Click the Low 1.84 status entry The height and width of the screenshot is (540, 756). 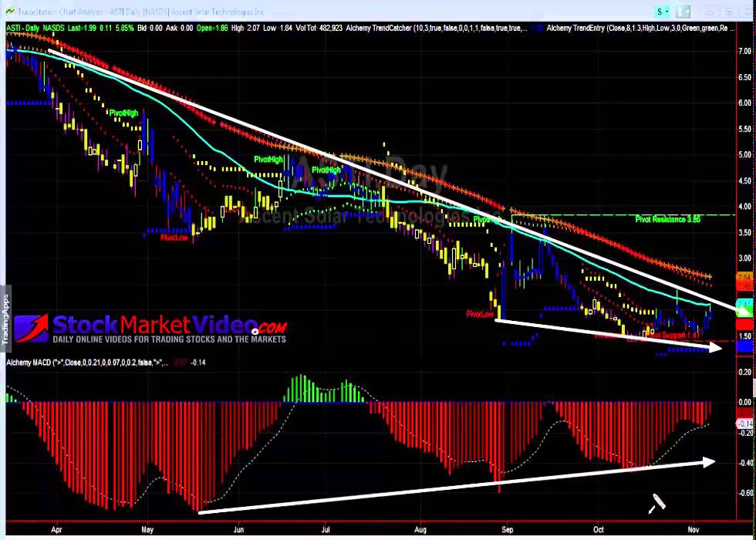pos(278,29)
